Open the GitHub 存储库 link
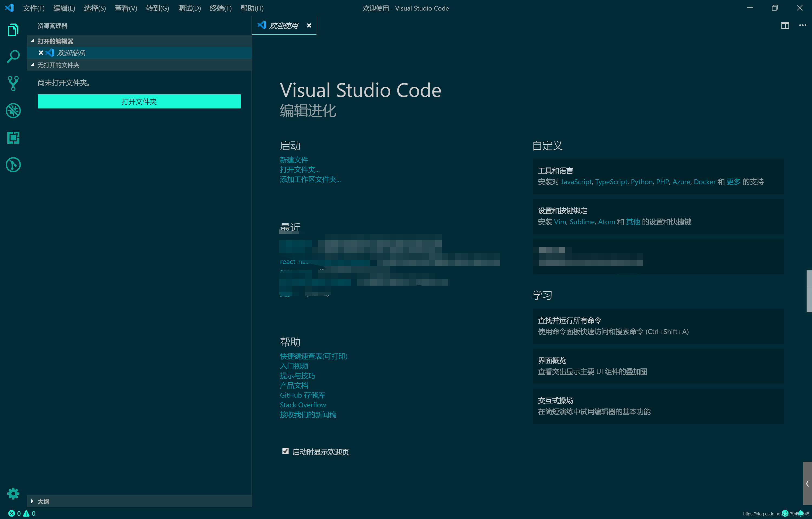This screenshot has width=812, height=519. (302, 395)
